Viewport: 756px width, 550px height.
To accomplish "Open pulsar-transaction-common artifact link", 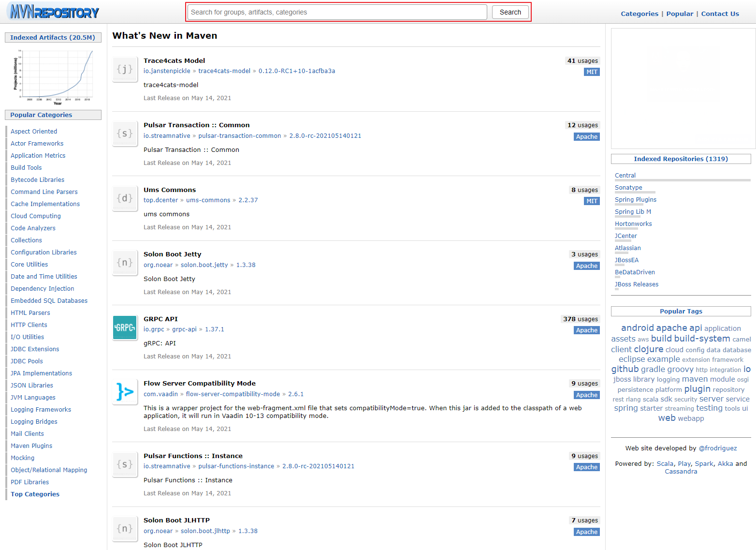I will tap(240, 135).
